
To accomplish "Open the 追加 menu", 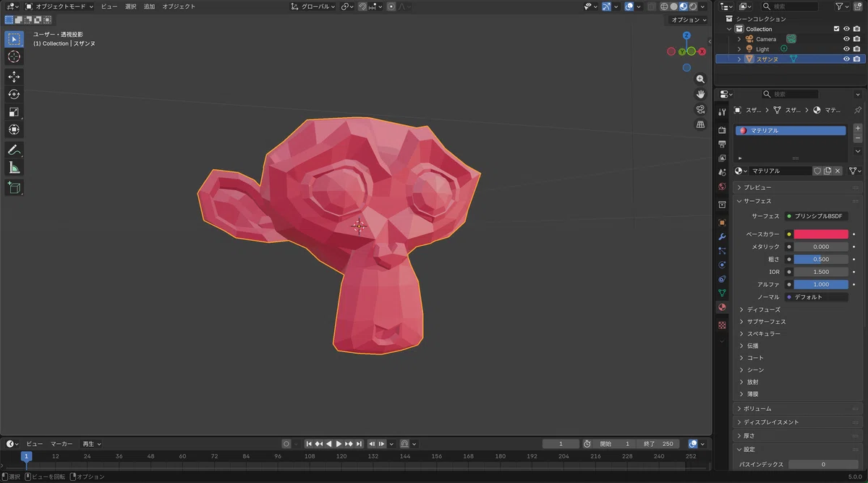I will (149, 7).
